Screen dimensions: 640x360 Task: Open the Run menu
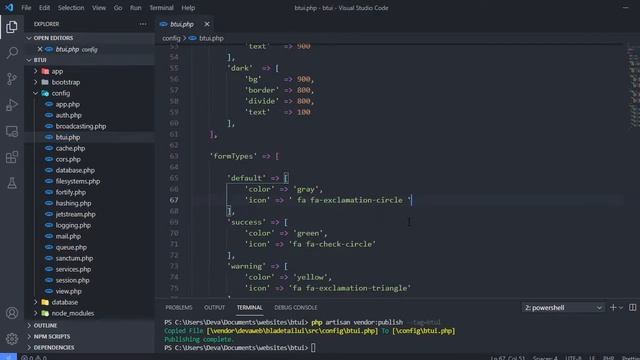pos(136,8)
